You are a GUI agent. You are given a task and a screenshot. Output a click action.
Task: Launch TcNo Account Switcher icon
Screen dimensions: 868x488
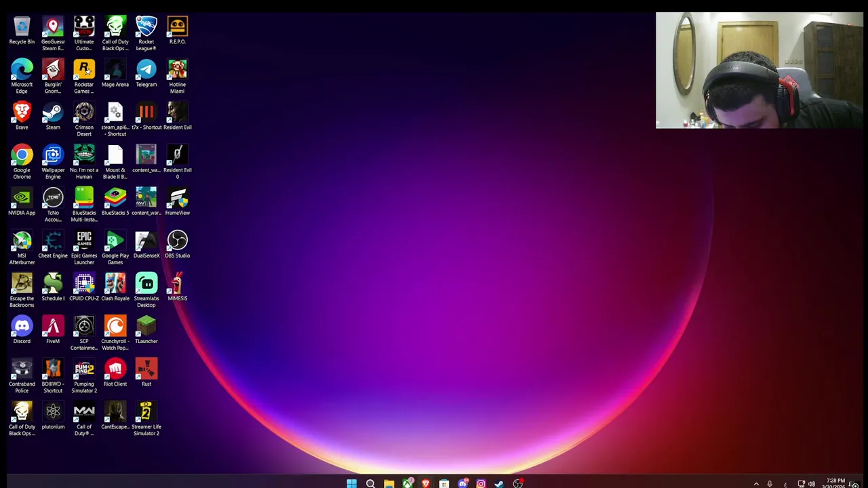coord(53,205)
